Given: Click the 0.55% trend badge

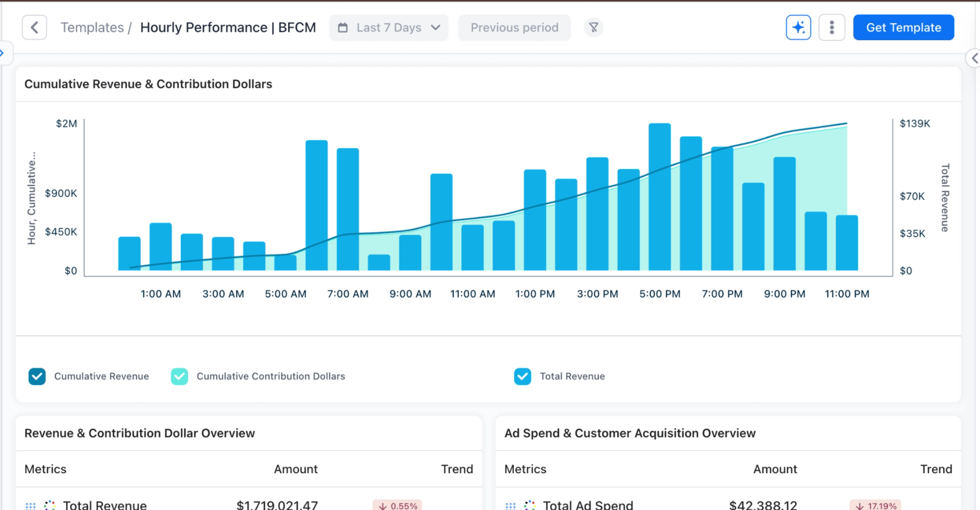Looking at the screenshot, I should (x=397, y=505).
